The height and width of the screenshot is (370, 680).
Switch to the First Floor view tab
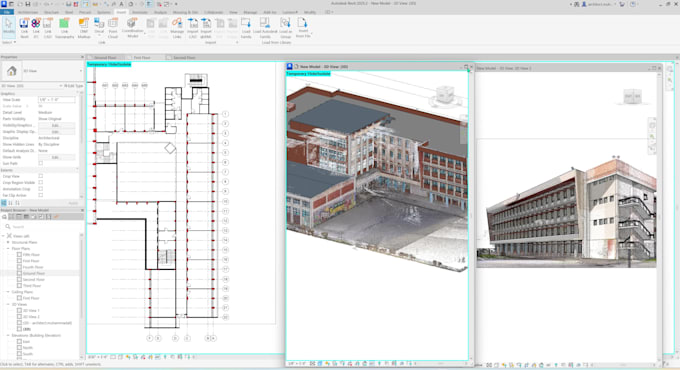tap(142, 57)
